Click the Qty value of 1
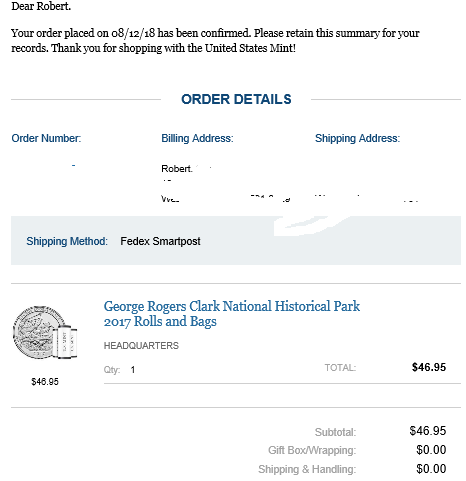The height and width of the screenshot is (481, 466). [x=133, y=370]
